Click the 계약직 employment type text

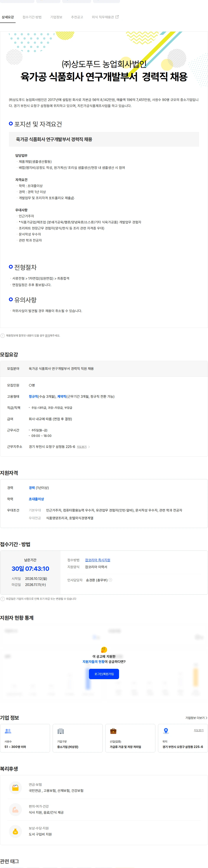(62, 397)
